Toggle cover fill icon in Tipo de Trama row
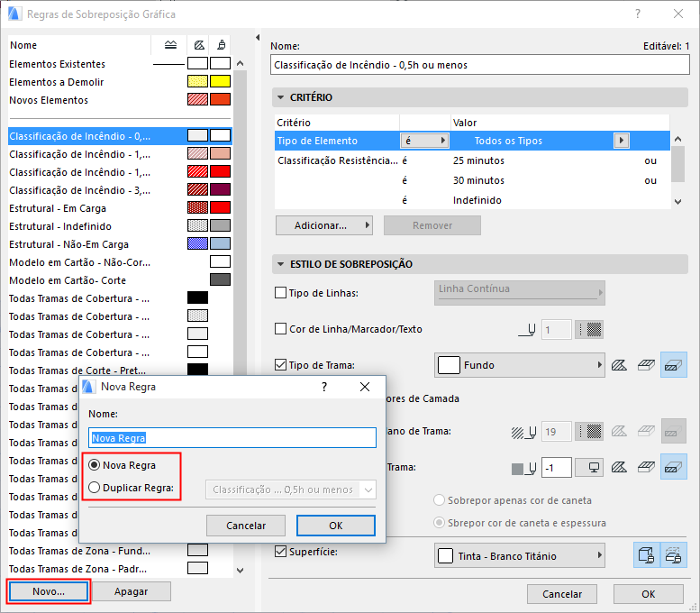700x613 pixels. coord(646,365)
